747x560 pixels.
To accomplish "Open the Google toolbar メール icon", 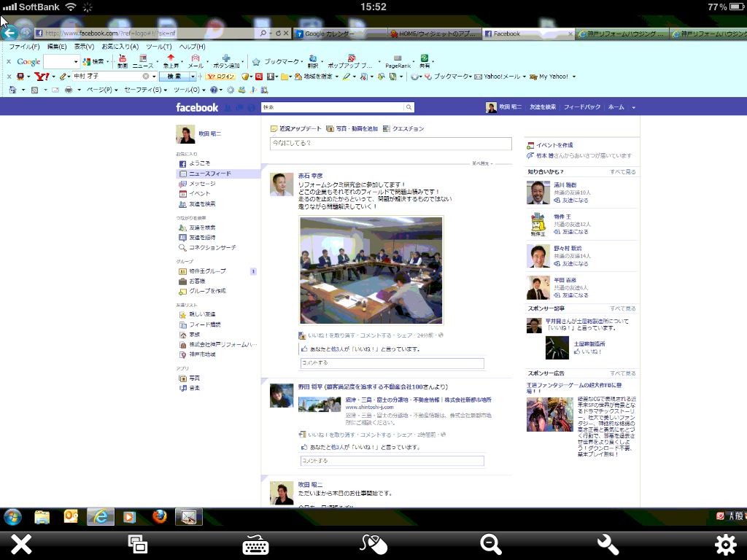I will coord(196,61).
